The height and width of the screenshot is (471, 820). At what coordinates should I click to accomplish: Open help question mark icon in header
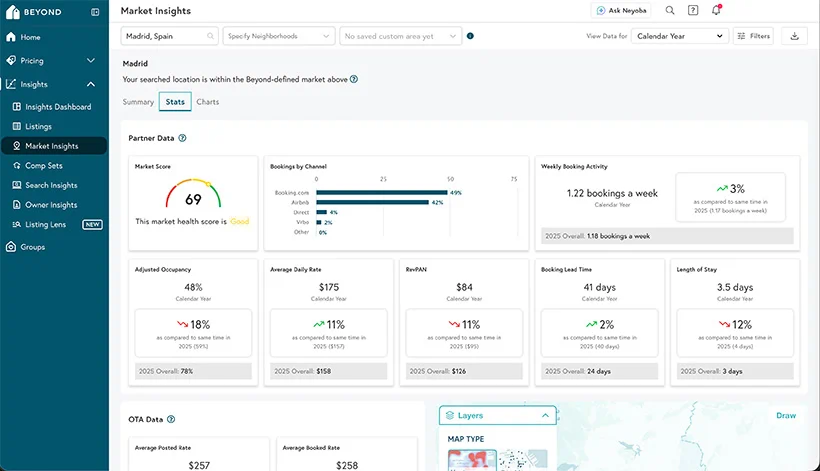click(x=693, y=10)
